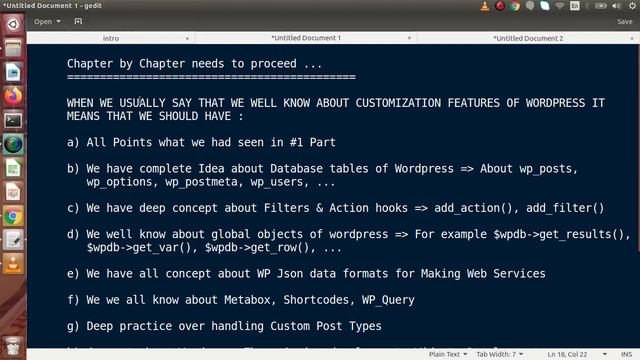
Task: Switch to the intro tab
Action: click(x=111, y=38)
